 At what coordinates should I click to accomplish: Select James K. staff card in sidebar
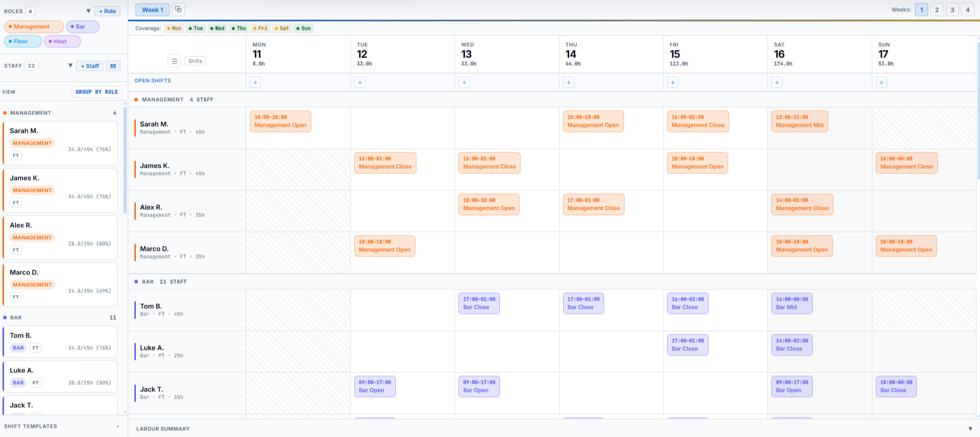(x=60, y=190)
